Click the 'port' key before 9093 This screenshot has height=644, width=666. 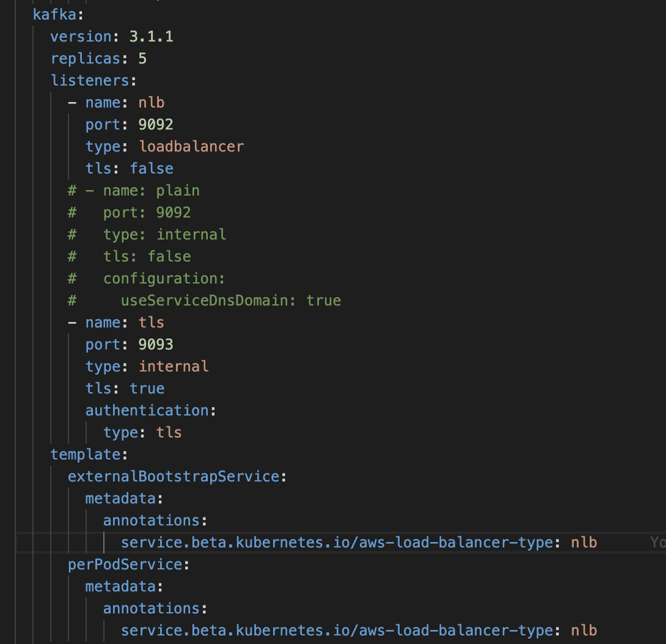coord(103,345)
